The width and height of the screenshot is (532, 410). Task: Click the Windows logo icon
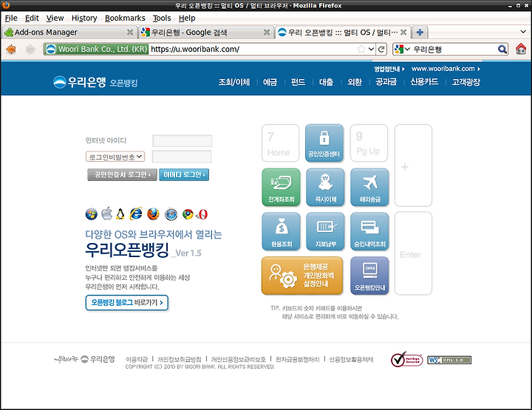(92, 214)
